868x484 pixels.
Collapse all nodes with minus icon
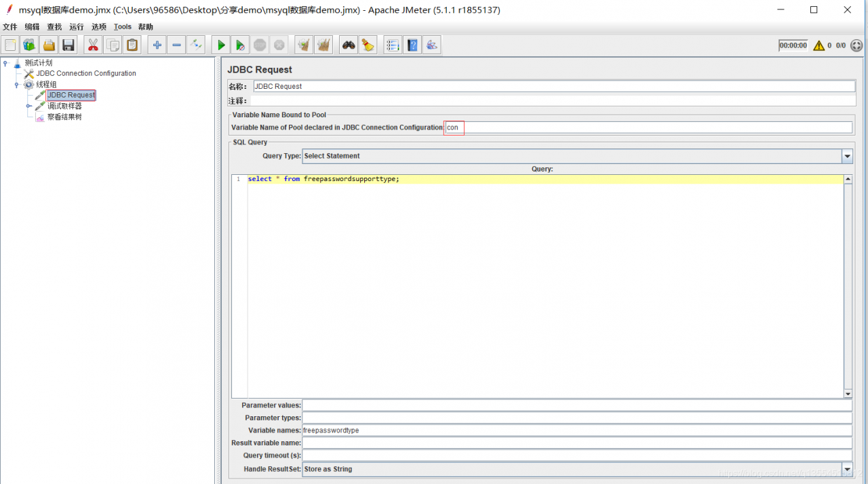pos(176,45)
